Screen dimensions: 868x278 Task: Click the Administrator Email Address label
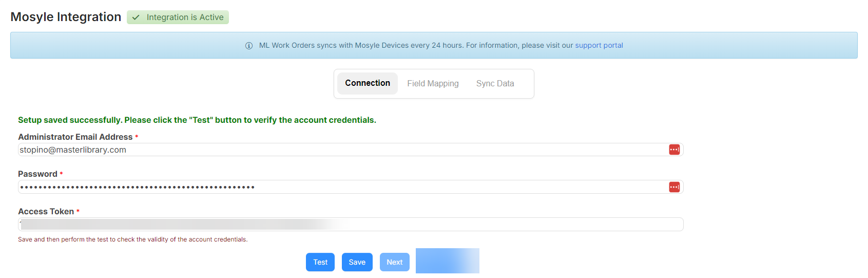tap(75, 137)
